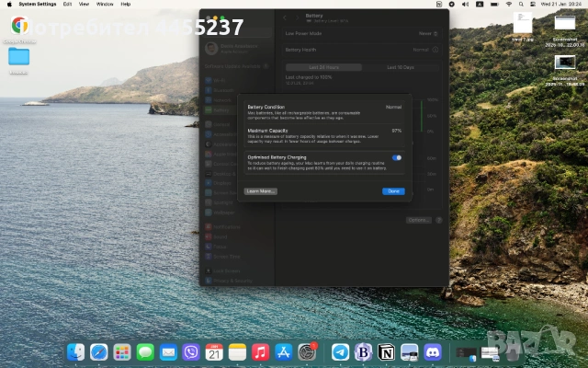
Task: Select the blue folder on the desktop
Action: click(18, 56)
